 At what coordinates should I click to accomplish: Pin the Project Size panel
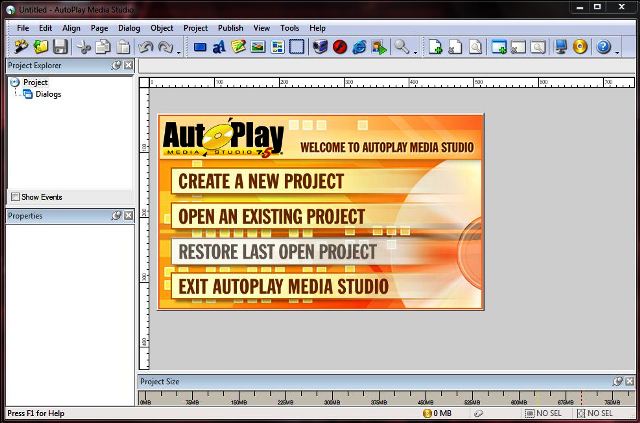(618, 381)
